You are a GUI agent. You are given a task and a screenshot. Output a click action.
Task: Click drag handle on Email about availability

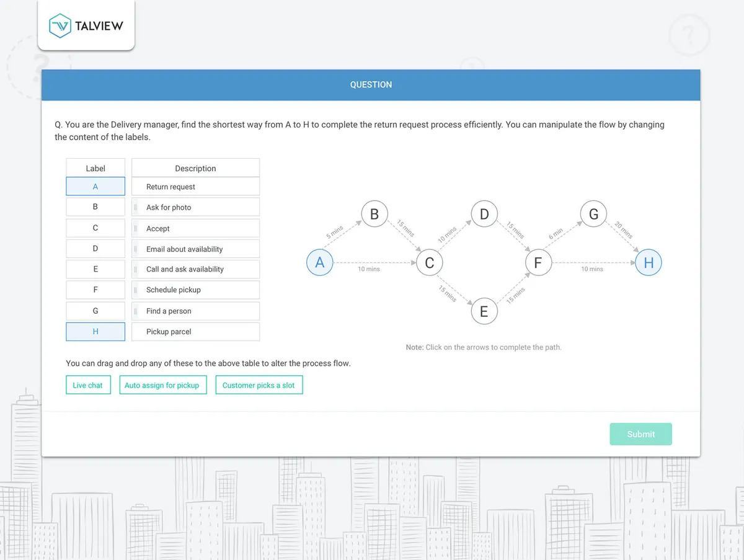tap(135, 249)
